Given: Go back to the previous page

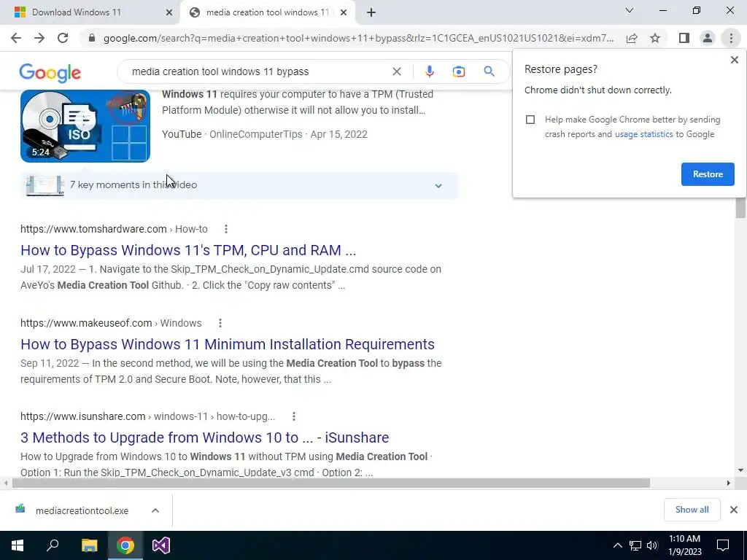Looking at the screenshot, I should [16, 38].
